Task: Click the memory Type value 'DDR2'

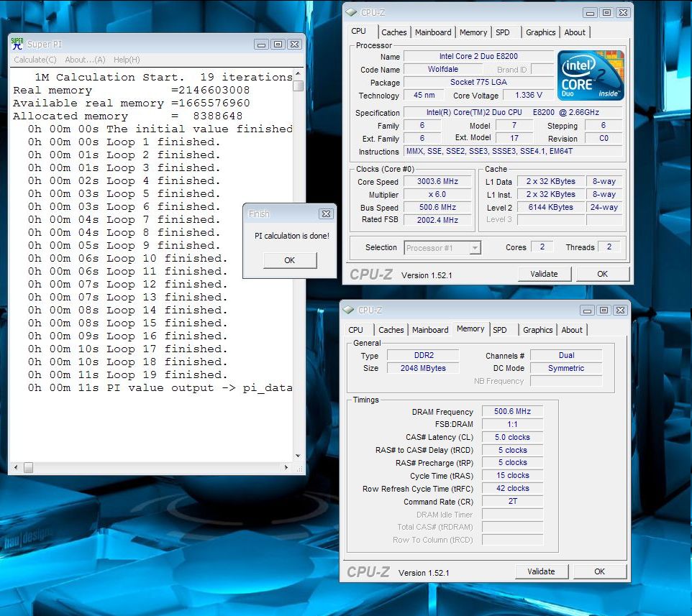Action: (x=424, y=355)
